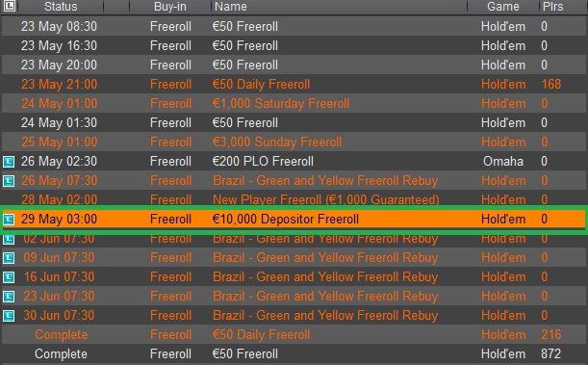
Task: Click the blue icon beside 29 May 03:00
Action: 9,219
